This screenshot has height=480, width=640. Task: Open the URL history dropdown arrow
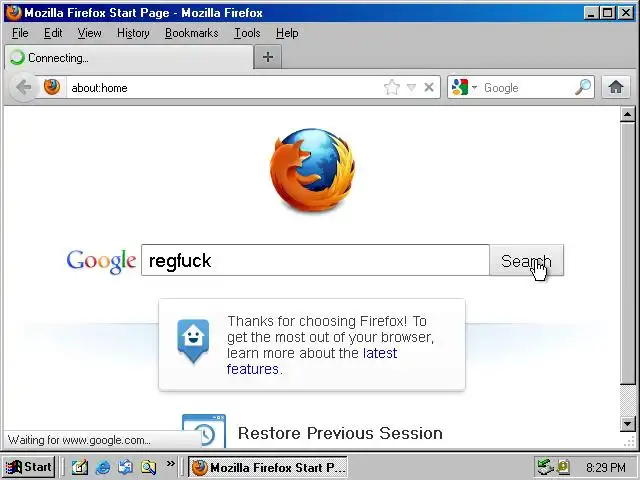pos(411,87)
